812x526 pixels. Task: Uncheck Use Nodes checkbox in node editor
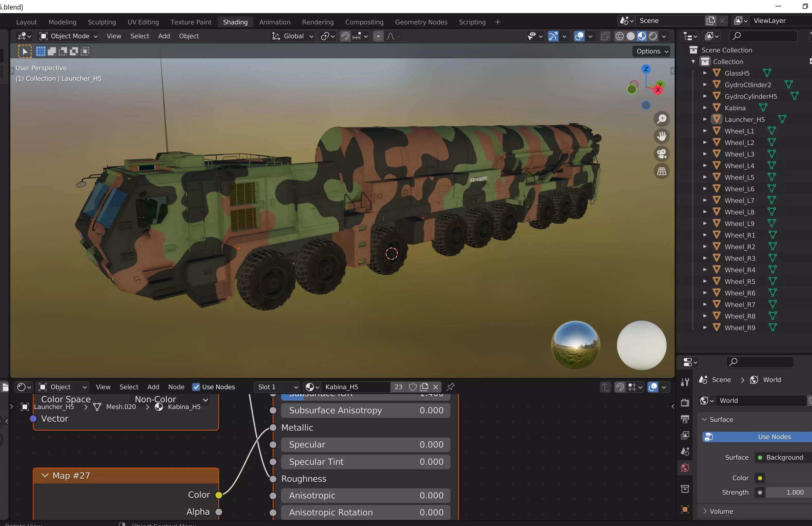tap(196, 387)
